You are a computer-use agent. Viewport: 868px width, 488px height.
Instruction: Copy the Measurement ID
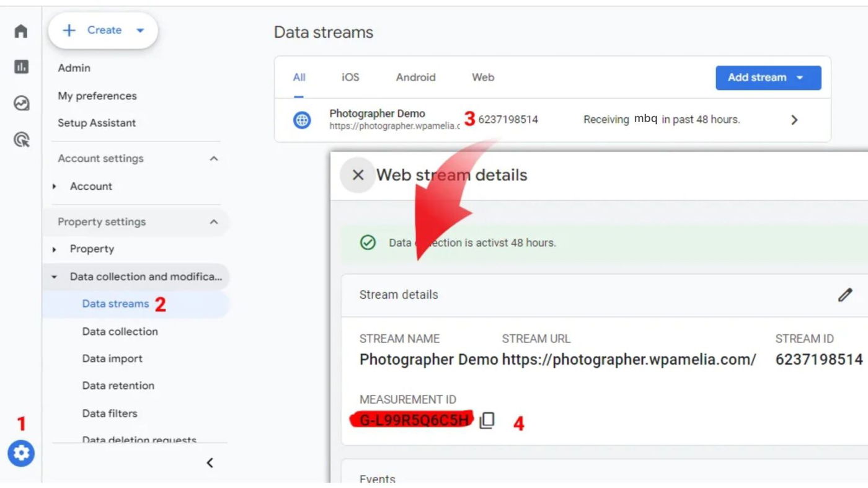point(487,420)
